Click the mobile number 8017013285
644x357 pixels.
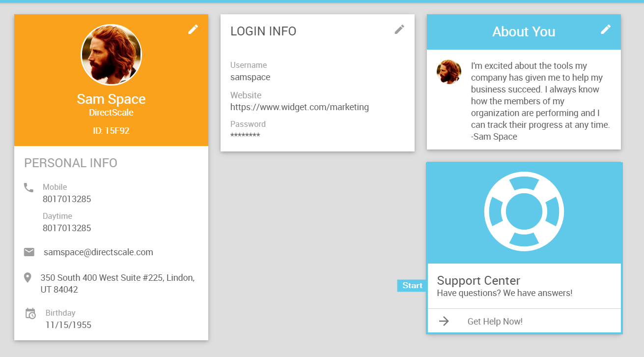[67, 199]
